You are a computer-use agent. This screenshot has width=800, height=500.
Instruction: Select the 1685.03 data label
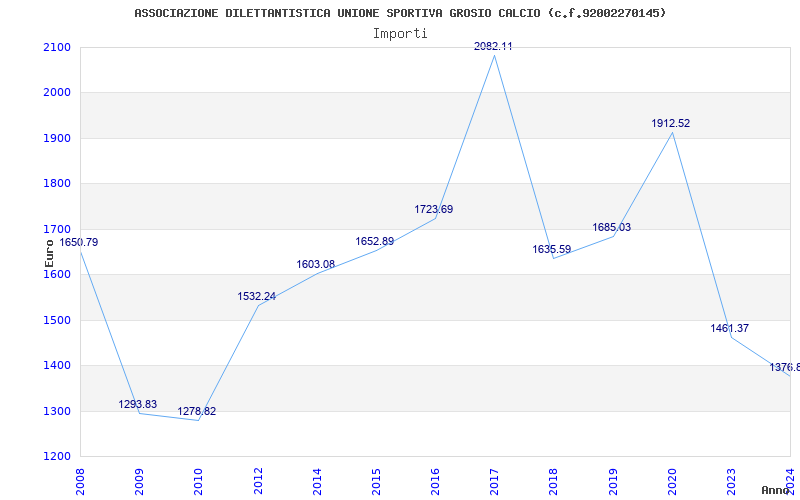[x=611, y=227]
